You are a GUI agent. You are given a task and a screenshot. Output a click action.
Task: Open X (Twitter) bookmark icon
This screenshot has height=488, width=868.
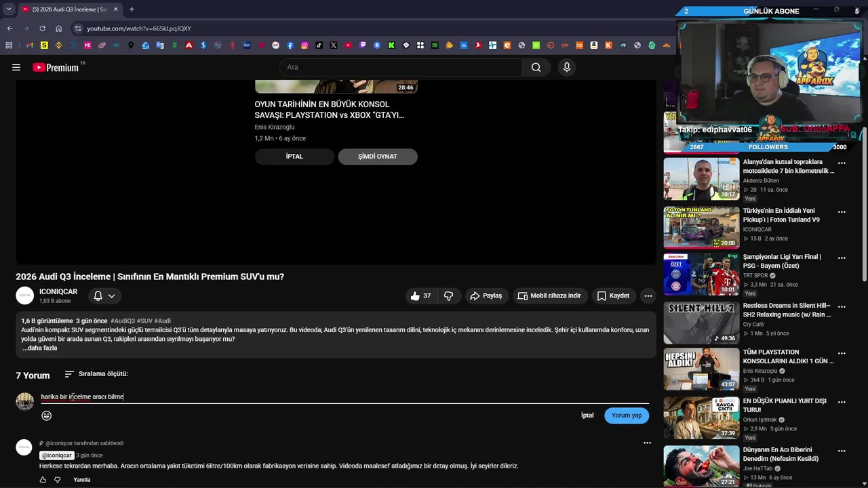334,45
